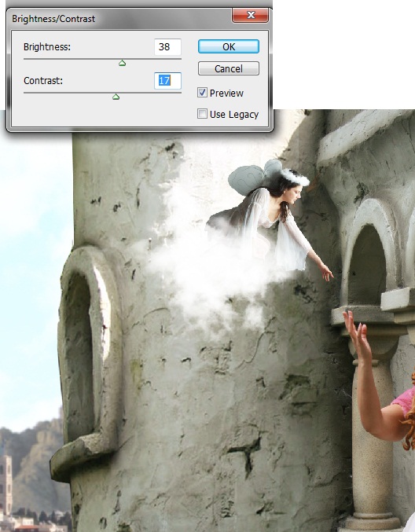Click into the Contrast value field
This screenshot has height=532, width=415.
[167, 81]
